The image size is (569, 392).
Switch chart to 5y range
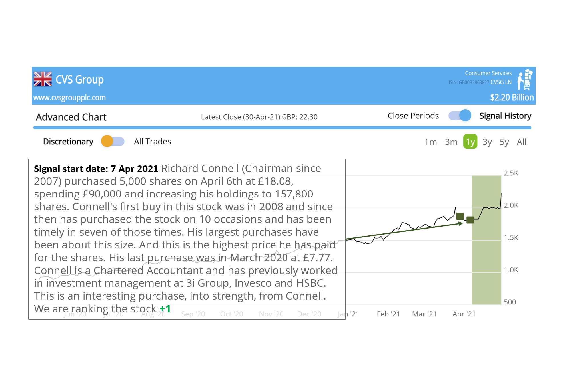point(504,142)
